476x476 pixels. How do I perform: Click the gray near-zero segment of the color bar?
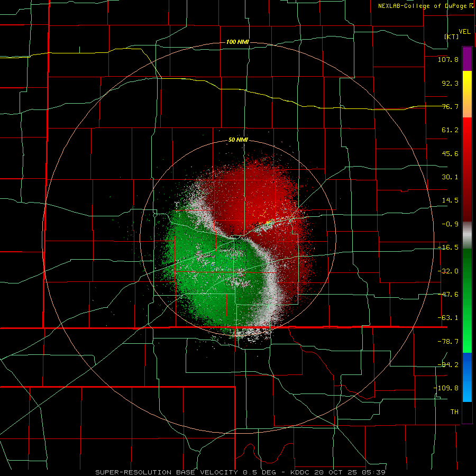[x=467, y=235]
